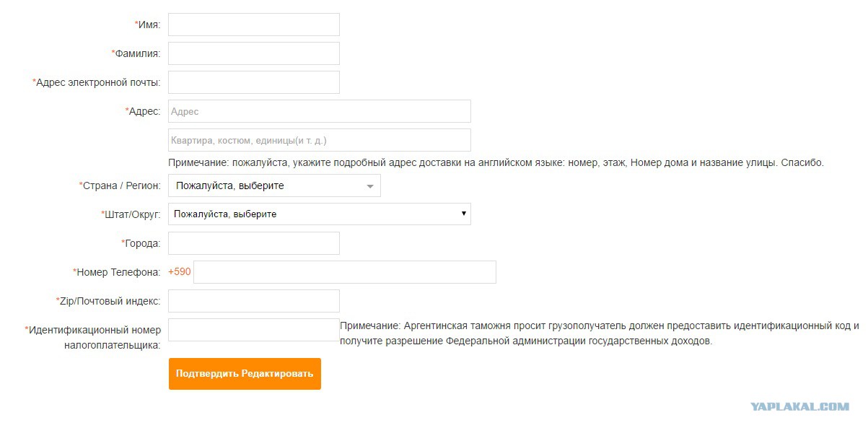868x428 pixels.
Task: Click the Имя field label
Action: [147, 25]
